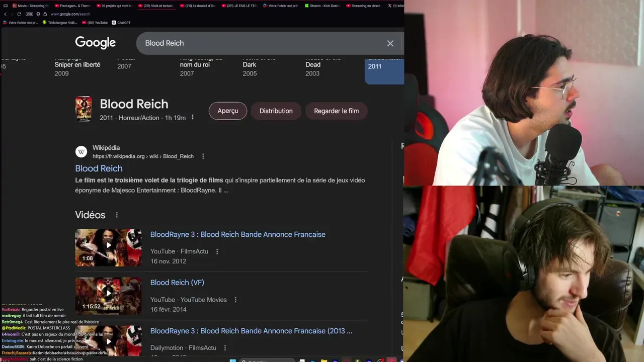Select the Distribution tab chip
This screenshot has width=644, height=362.
tap(276, 111)
